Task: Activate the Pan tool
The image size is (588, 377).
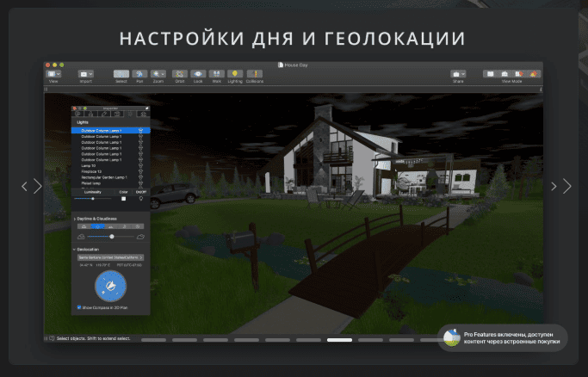Action: (x=139, y=74)
